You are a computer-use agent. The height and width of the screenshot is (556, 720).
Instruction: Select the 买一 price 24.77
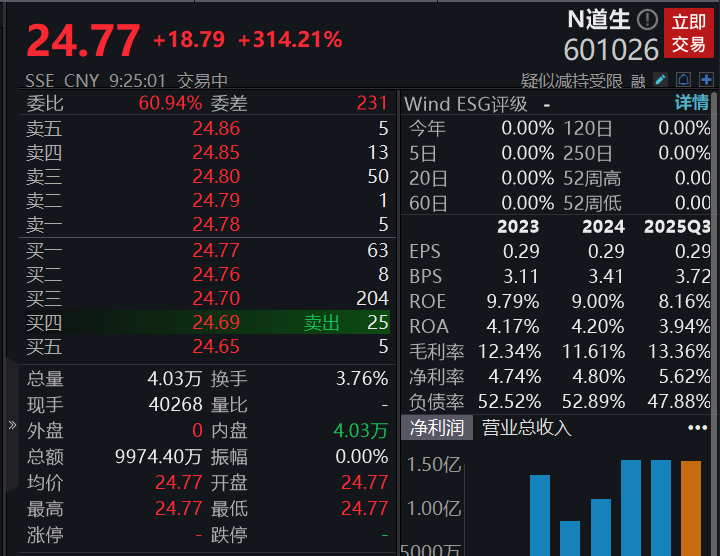pyautogui.click(x=216, y=250)
